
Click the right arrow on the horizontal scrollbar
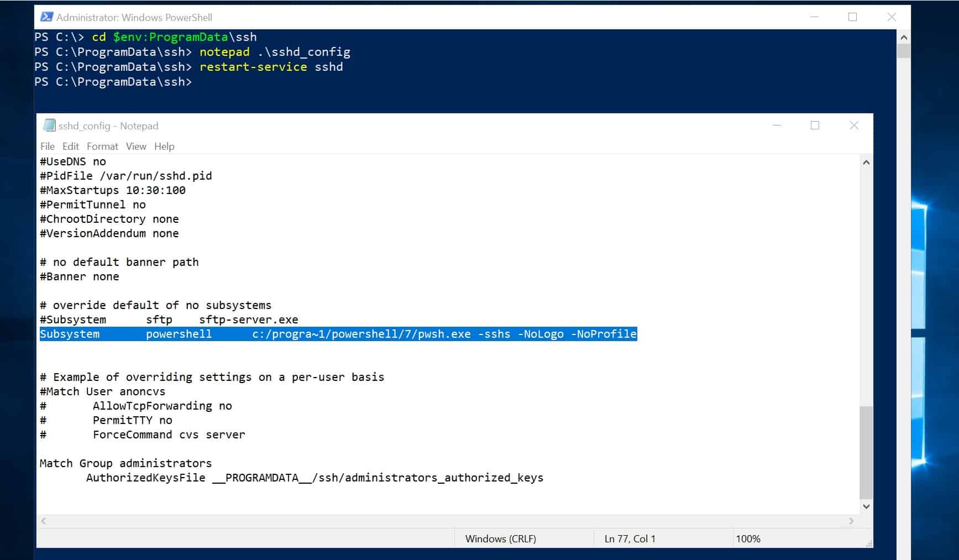click(852, 521)
